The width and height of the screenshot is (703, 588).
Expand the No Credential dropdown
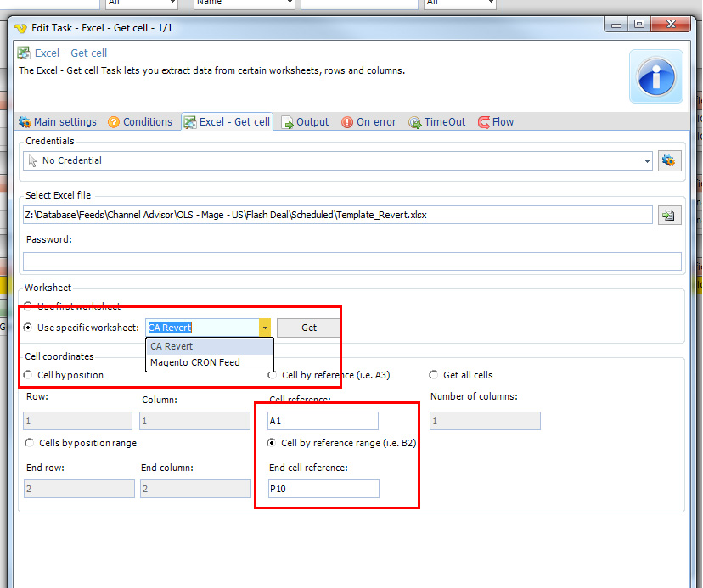(x=647, y=160)
